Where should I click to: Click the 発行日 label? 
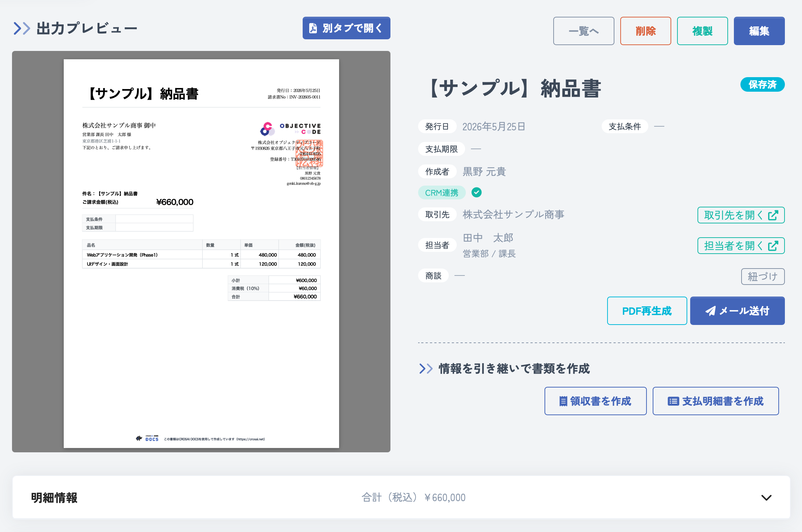pos(437,127)
